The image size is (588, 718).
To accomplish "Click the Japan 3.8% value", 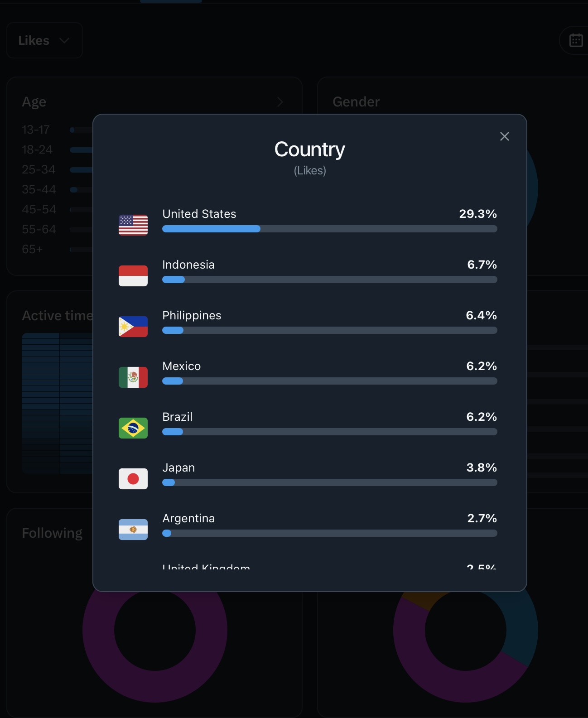I will [x=482, y=467].
